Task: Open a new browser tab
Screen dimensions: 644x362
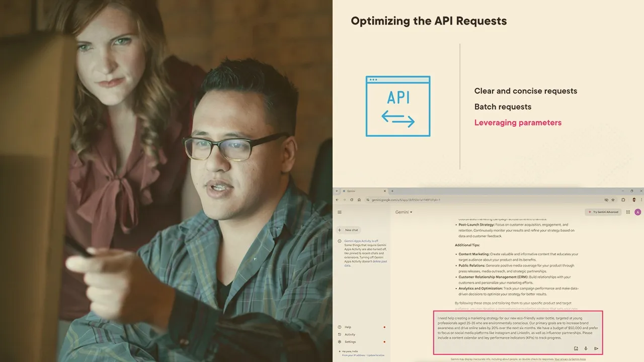Action: pos(392,191)
